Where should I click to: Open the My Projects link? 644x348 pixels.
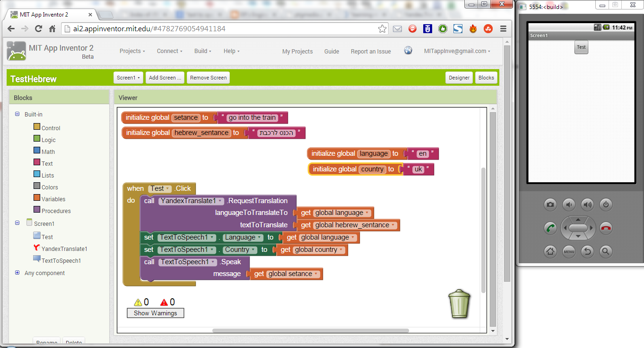click(x=297, y=52)
